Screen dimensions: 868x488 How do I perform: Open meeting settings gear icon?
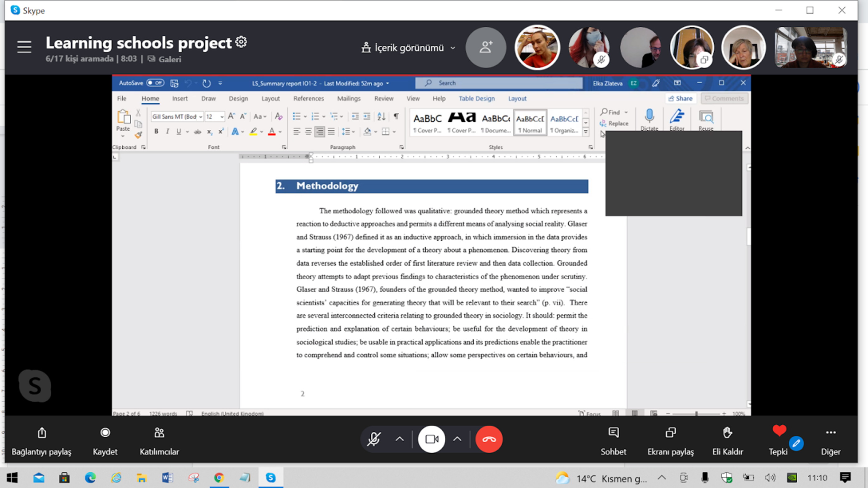click(x=241, y=42)
